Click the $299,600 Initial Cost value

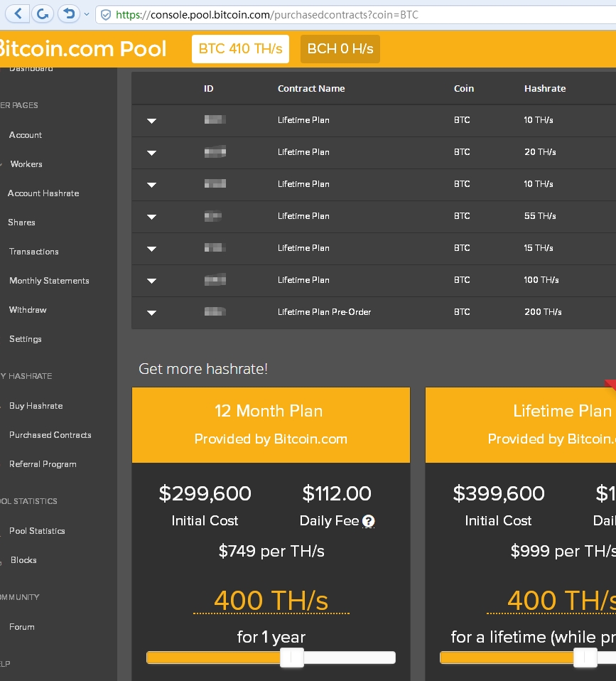click(x=205, y=493)
